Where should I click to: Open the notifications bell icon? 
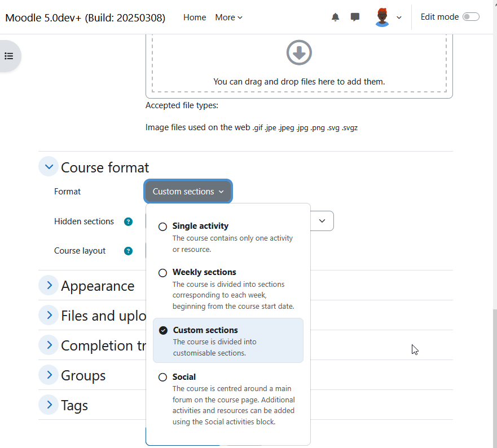pos(335,17)
